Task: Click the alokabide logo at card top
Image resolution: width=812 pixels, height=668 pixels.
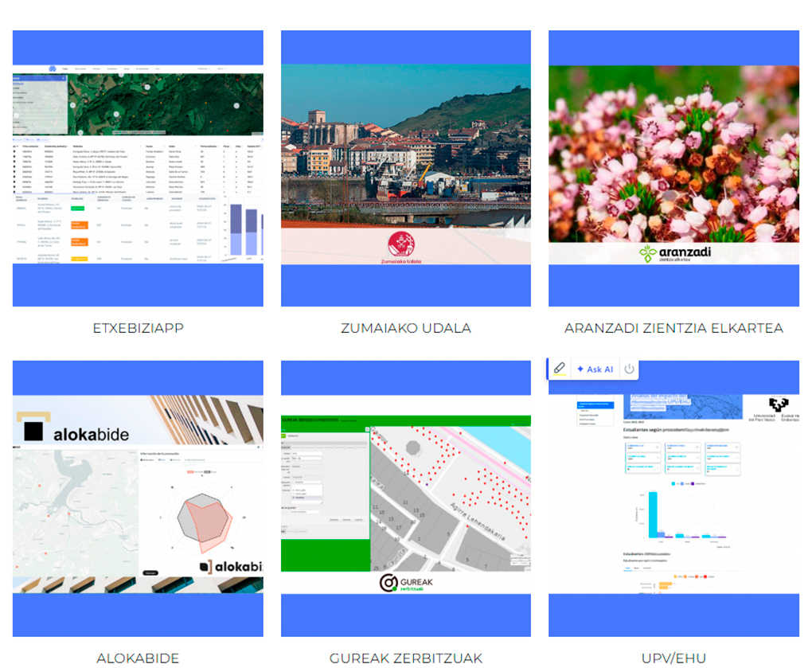Action: click(73, 428)
